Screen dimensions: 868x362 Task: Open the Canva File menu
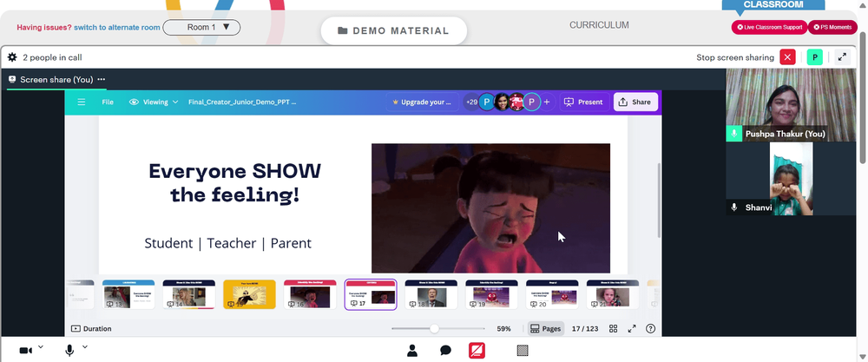108,102
